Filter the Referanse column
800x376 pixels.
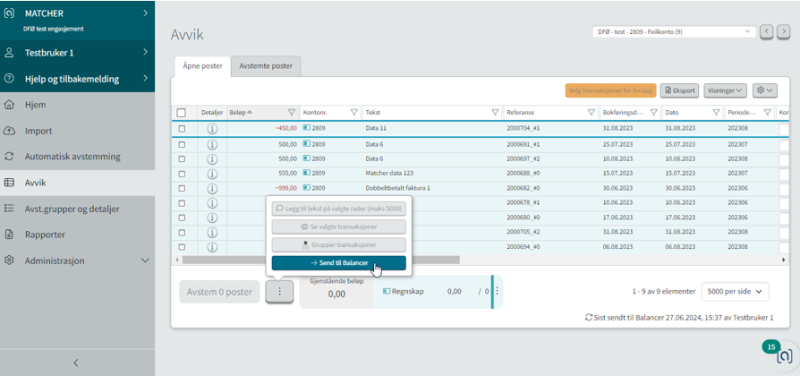(591, 112)
